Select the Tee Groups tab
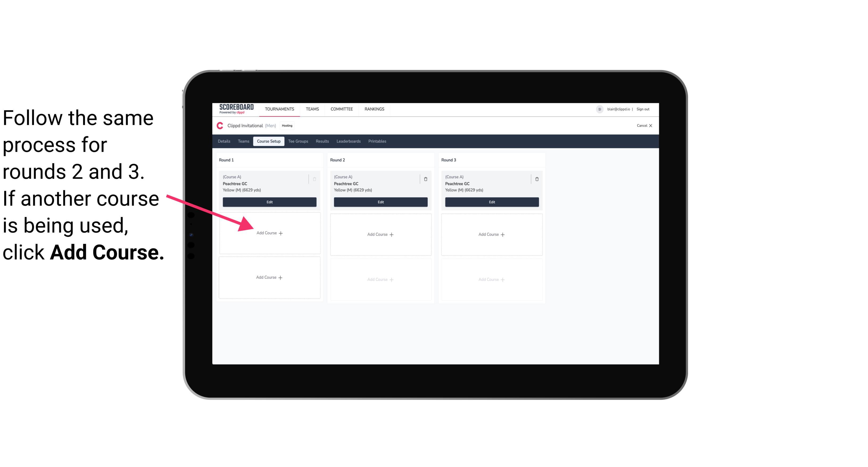The image size is (868, 467). 298,141
